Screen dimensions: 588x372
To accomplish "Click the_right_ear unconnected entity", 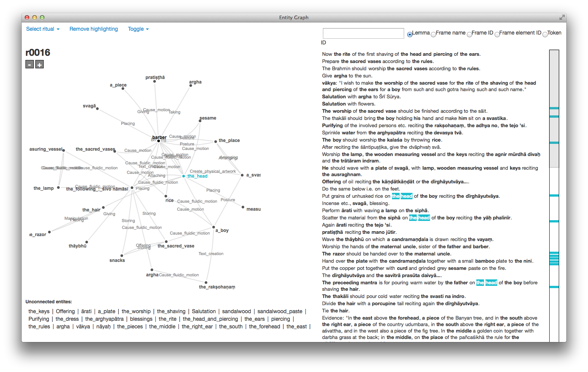I will (x=197, y=326).
